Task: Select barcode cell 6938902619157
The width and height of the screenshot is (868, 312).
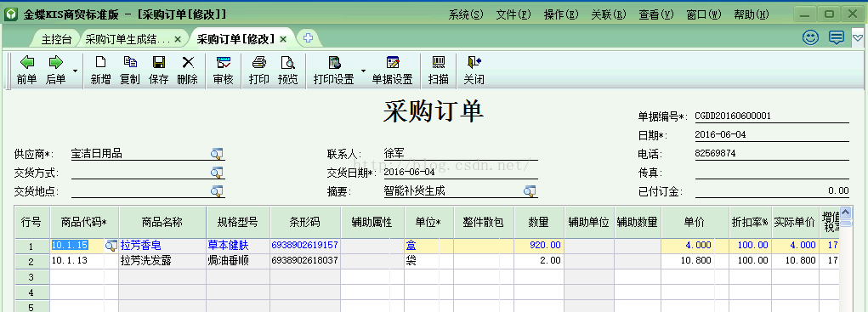Action: point(305,245)
